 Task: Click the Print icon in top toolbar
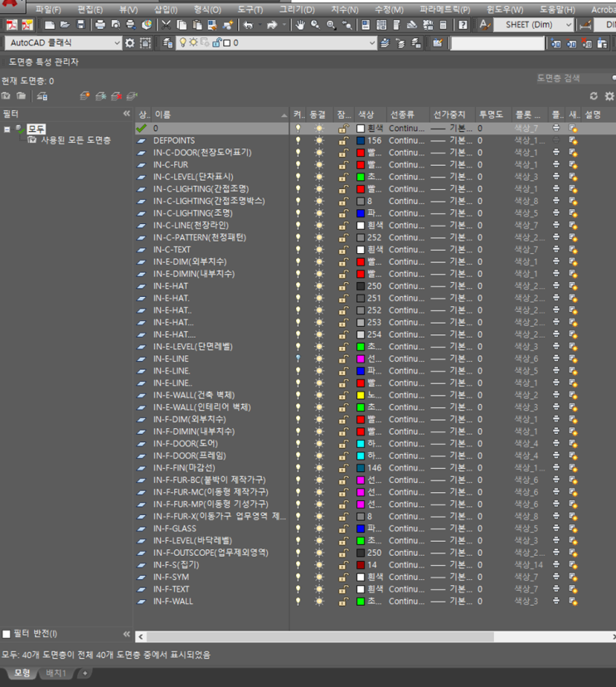pyautogui.click(x=99, y=25)
